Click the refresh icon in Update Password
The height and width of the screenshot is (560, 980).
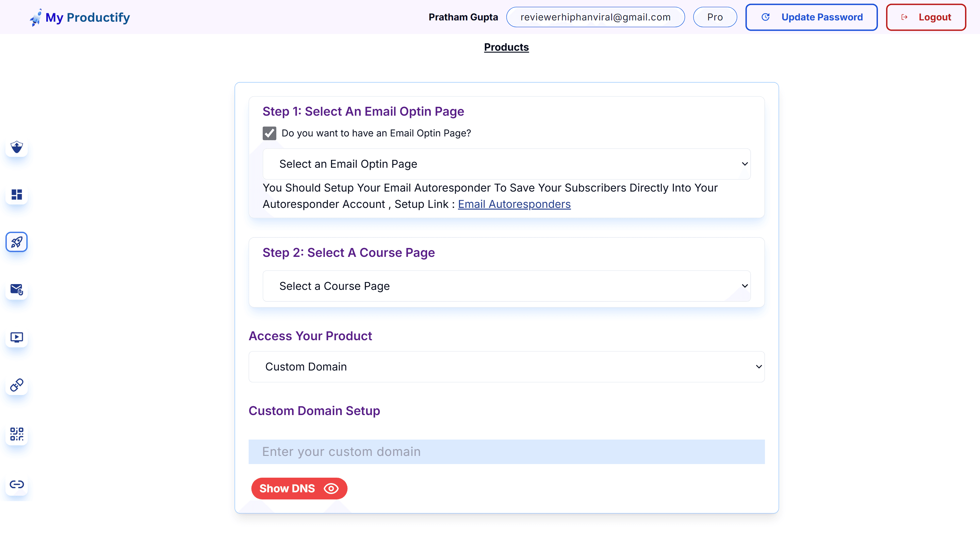(x=765, y=17)
